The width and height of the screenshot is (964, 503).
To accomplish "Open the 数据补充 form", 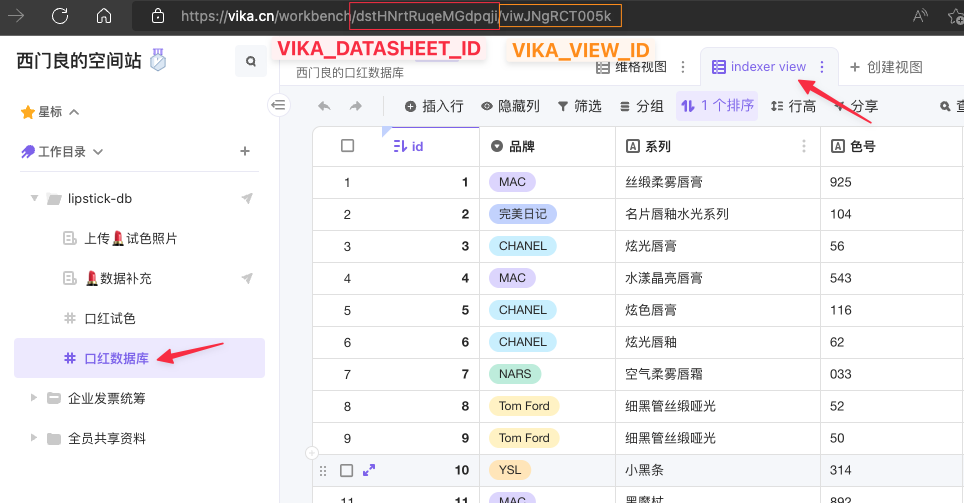I will 118,279.
